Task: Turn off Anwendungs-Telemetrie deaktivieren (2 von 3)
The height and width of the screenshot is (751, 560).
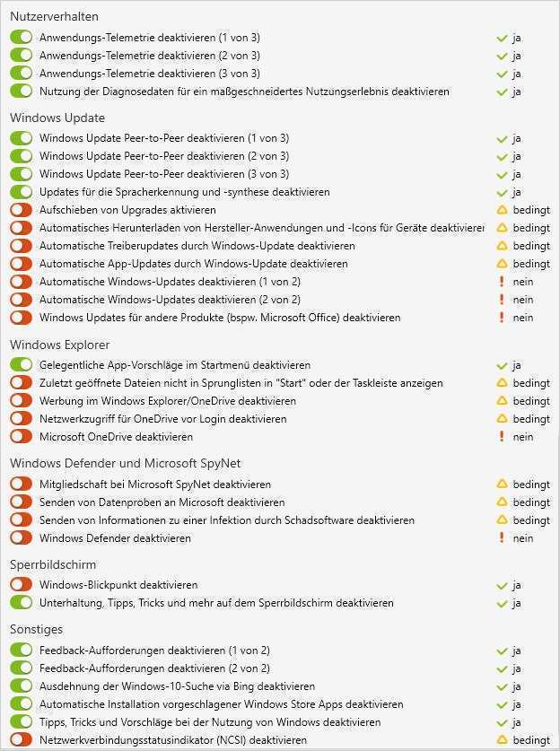Action: click(x=22, y=56)
